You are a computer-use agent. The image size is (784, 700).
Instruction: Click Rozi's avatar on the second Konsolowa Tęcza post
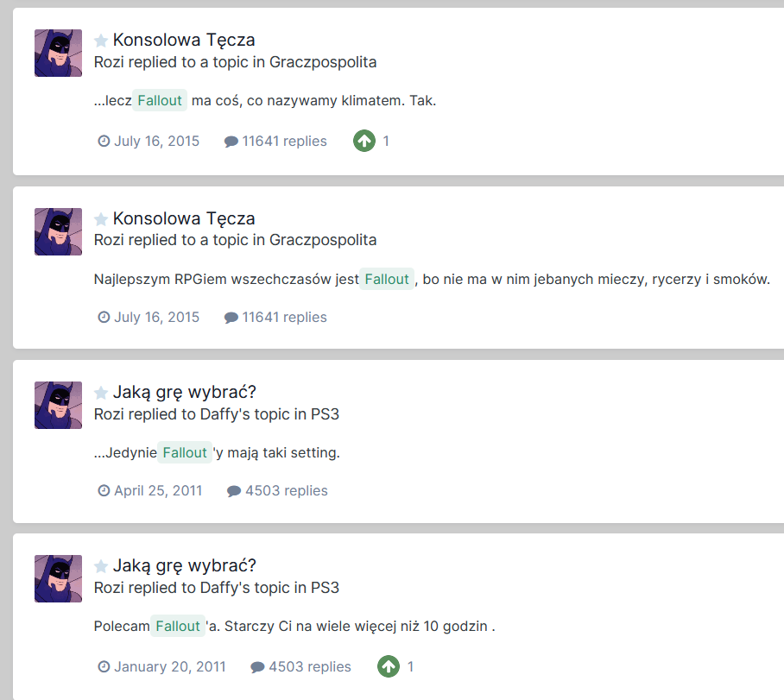coord(58,231)
